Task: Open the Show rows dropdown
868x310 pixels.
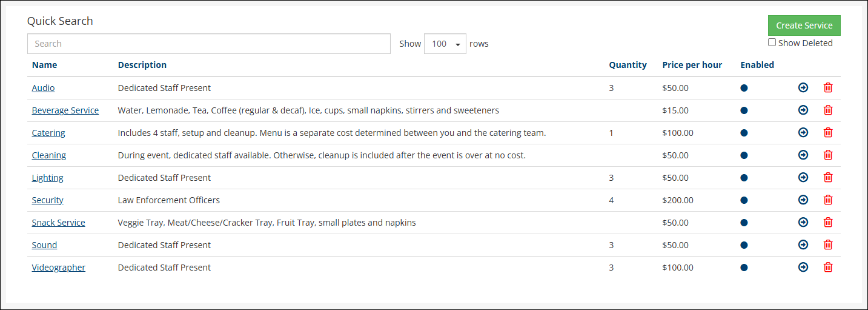Action: (x=445, y=44)
